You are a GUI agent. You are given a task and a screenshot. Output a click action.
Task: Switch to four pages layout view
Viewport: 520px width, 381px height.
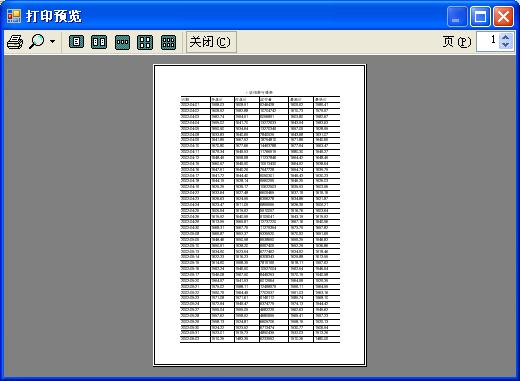click(145, 42)
